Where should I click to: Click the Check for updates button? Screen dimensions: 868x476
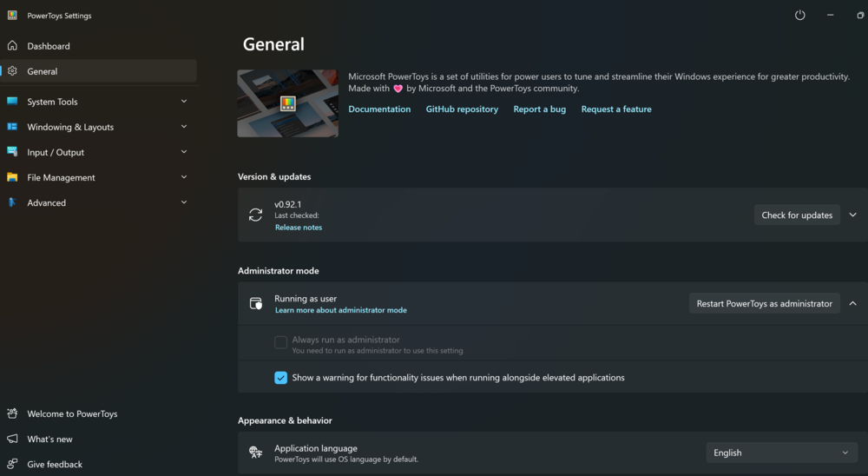pos(797,215)
